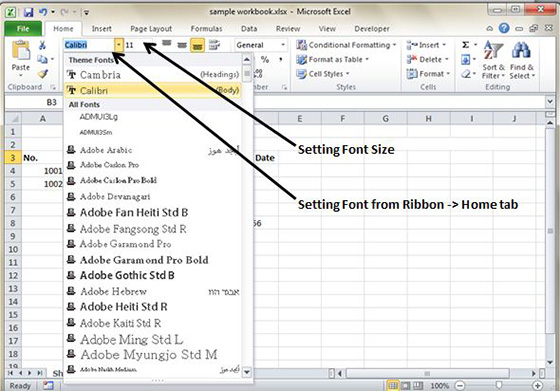560x391 pixels.
Task: Open the Developer tab
Action: click(x=372, y=29)
